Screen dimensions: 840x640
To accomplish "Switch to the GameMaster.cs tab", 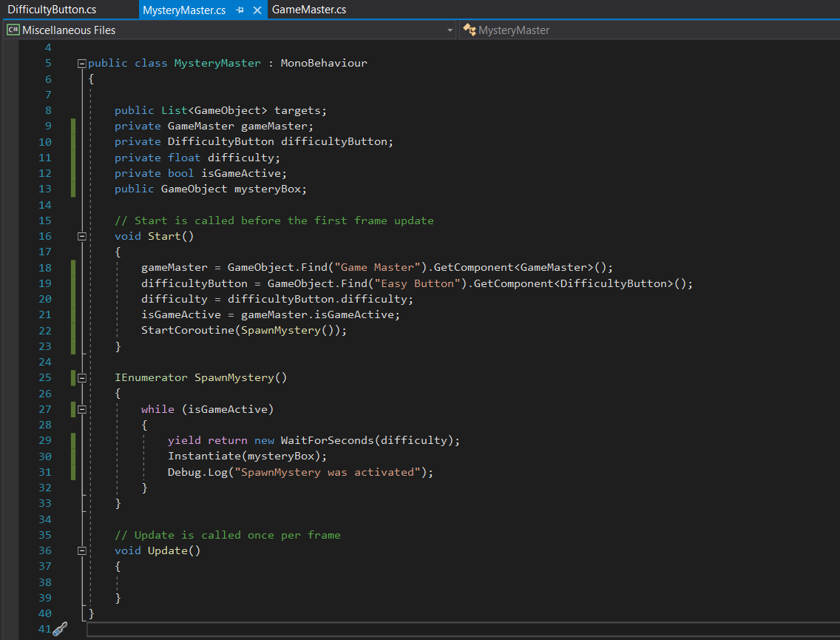I will [x=311, y=10].
